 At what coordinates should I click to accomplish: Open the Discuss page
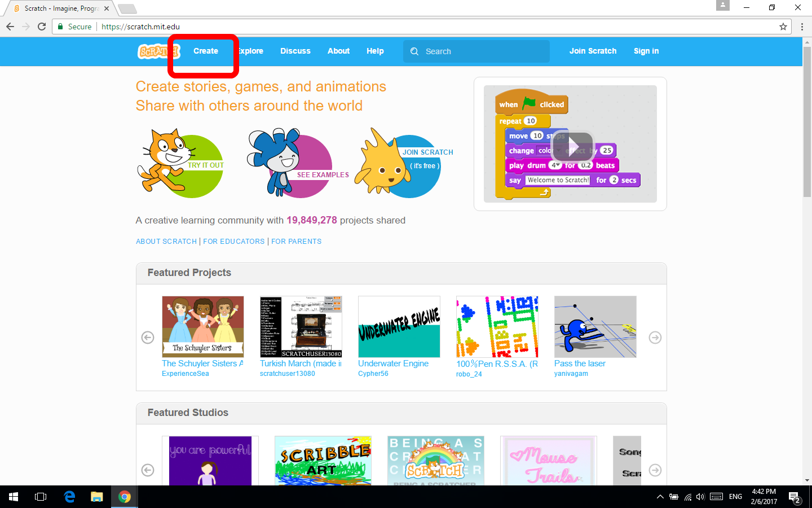(295, 51)
